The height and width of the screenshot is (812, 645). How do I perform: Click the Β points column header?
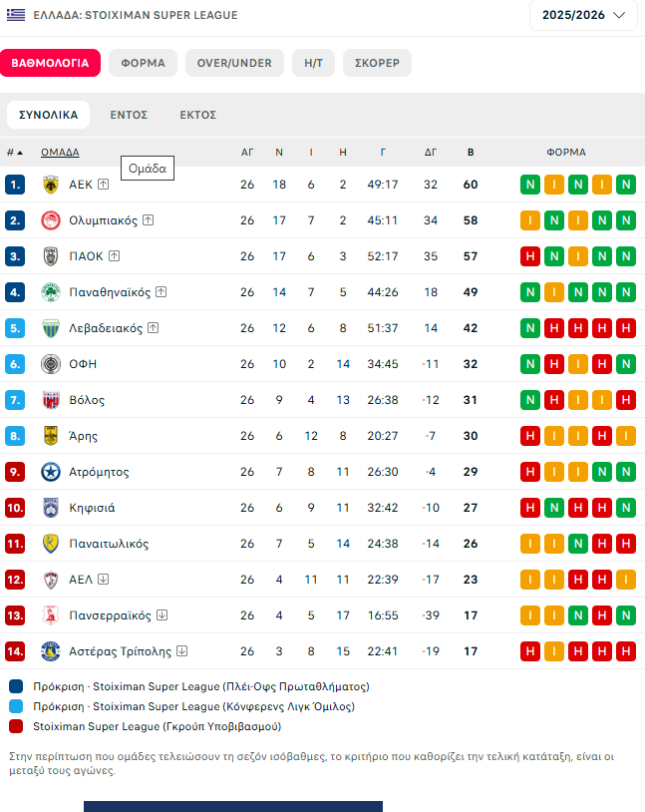click(471, 153)
